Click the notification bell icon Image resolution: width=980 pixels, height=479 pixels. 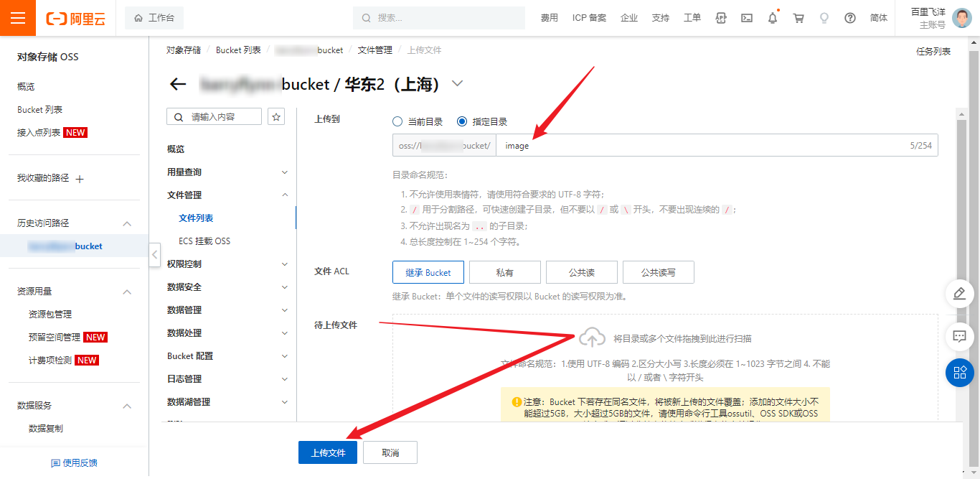coord(773,18)
